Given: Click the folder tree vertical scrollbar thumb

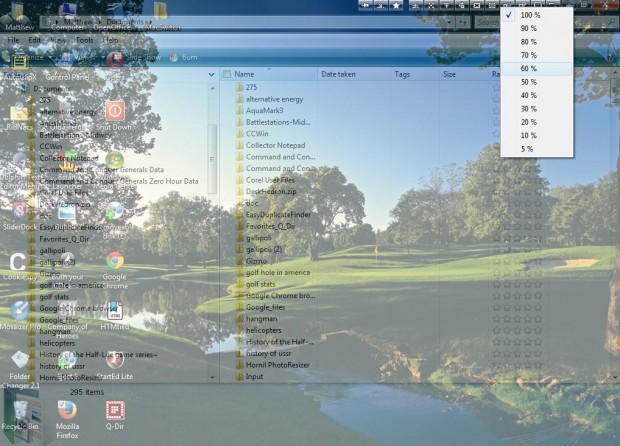Looking at the screenshot, I should point(212,158).
